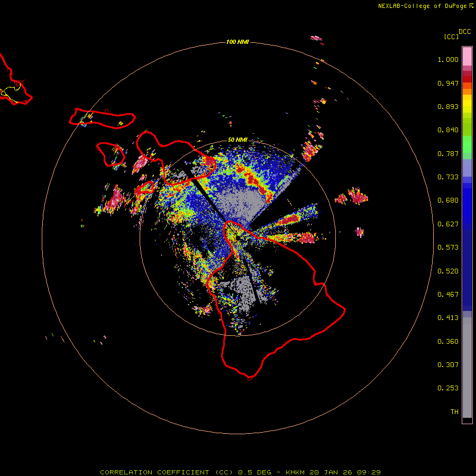Image resolution: width=476 pixels, height=476 pixels.
Task: Select the 0.680 scale value
Action: [x=448, y=200]
